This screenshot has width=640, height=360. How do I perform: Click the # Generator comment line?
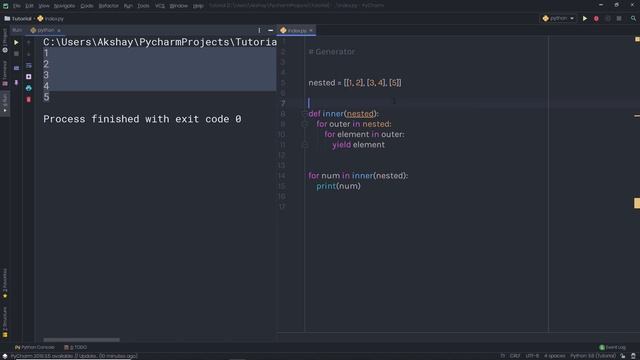(x=332, y=52)
